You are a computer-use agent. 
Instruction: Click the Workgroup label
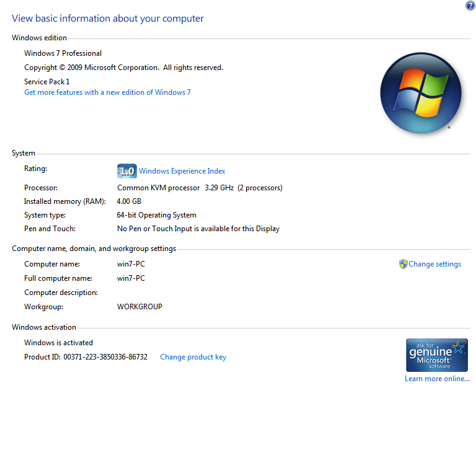click(44, 307)
